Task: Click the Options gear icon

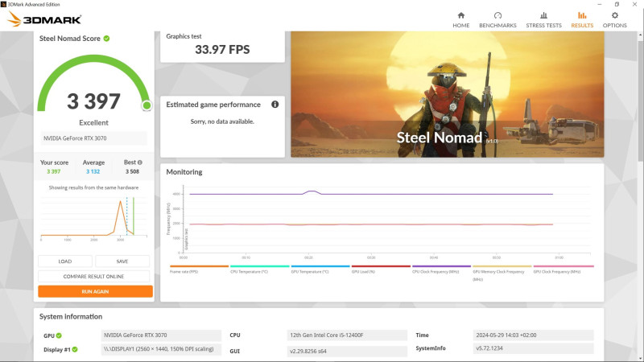Action: (614, 15)
